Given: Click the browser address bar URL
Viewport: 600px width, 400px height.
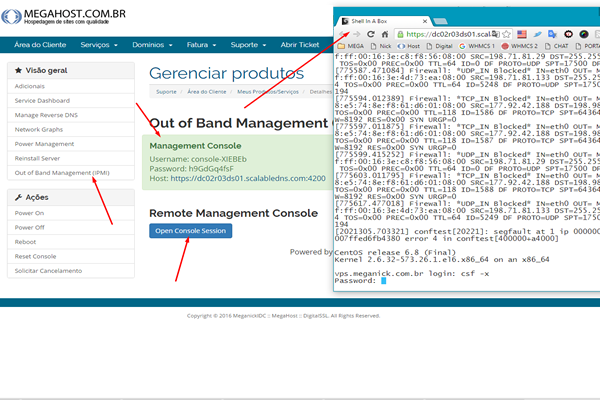Looking at the screenshot, I should point(448,34).
